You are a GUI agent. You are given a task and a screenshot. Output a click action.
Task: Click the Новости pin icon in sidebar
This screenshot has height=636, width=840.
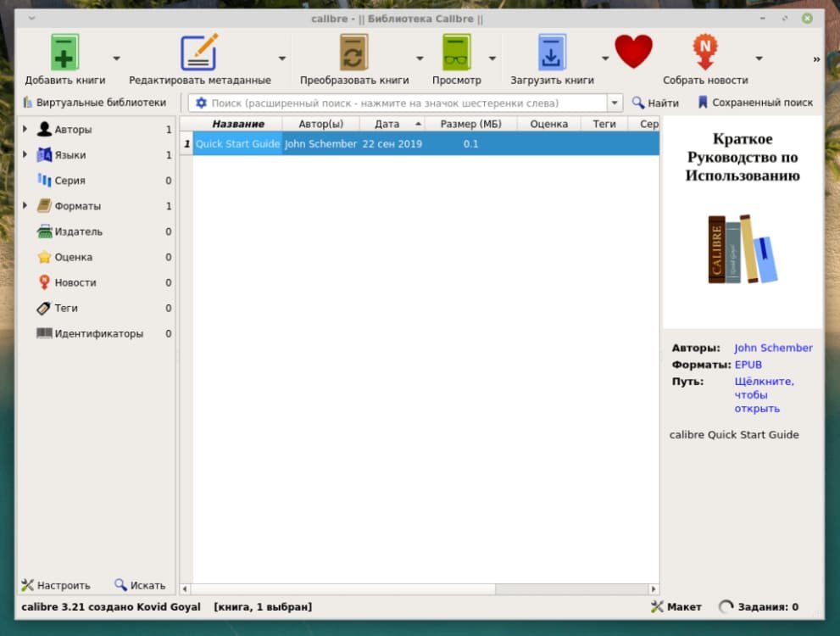click(x=44, y=282)
